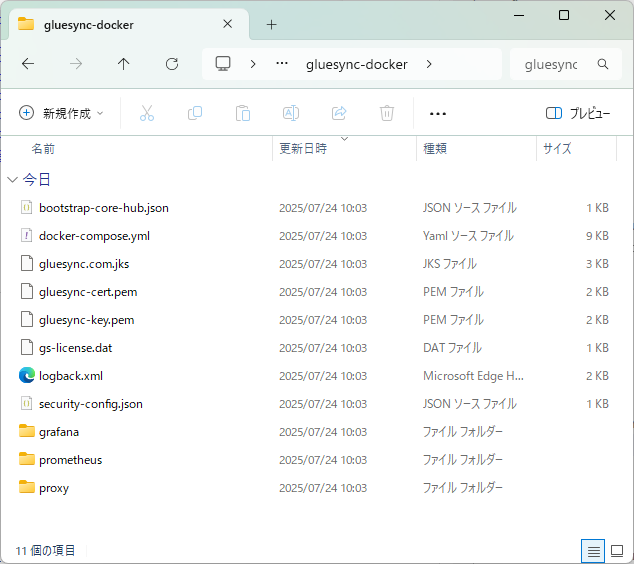The height and width of the screenshot is (564, 634).
Task: Click DAT ファイル type cell
Action: pos(452,348)
